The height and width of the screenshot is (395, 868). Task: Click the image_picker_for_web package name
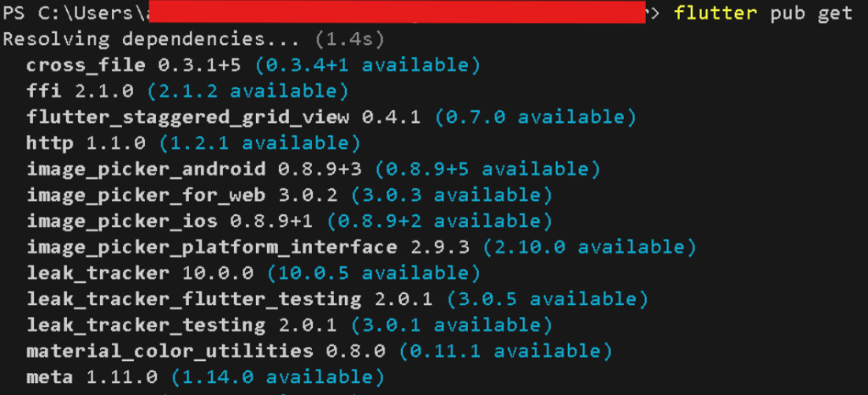(x=146, y=195)
